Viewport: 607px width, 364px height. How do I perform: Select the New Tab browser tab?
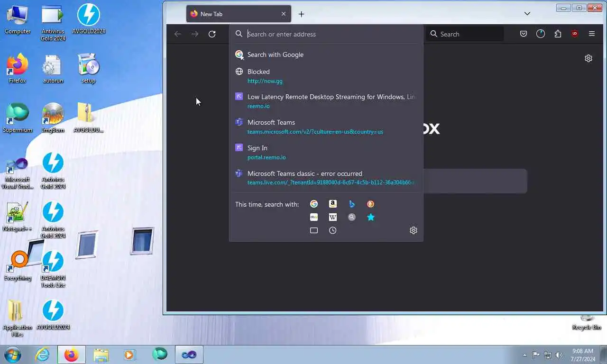tap(239, 14)
